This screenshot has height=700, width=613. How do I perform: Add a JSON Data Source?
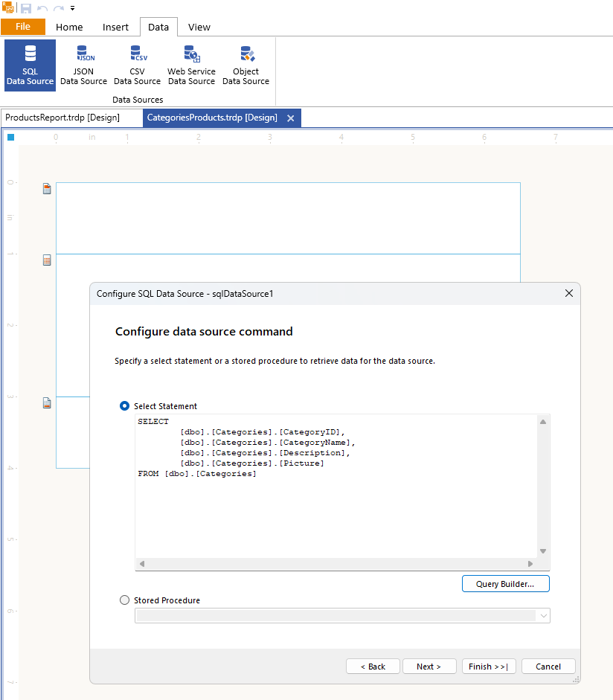click(x=83, y=65)
